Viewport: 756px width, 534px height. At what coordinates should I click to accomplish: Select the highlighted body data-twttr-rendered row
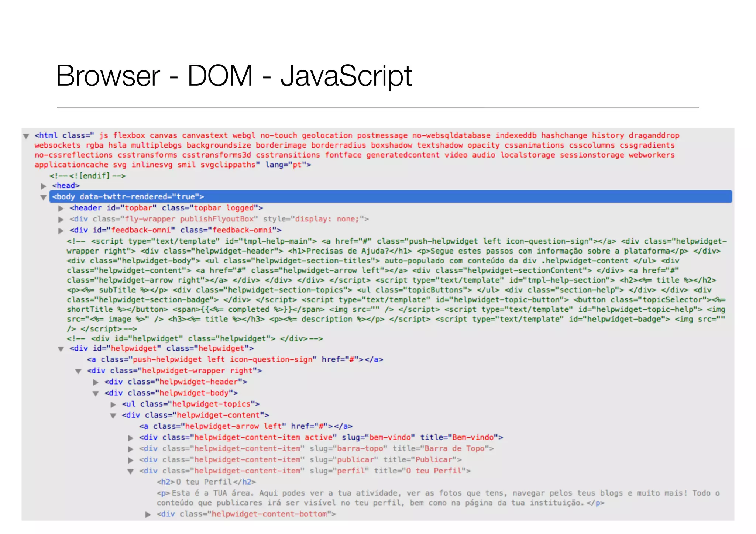(x=391, y=197)
